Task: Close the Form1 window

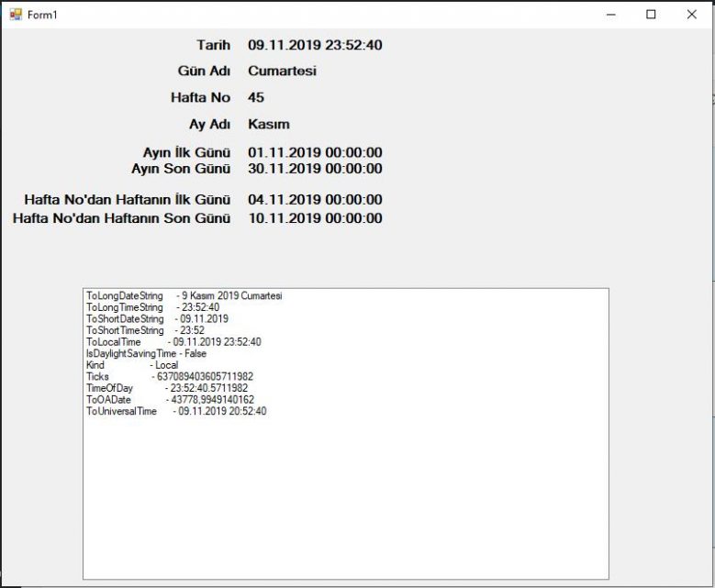Action: 692,15
